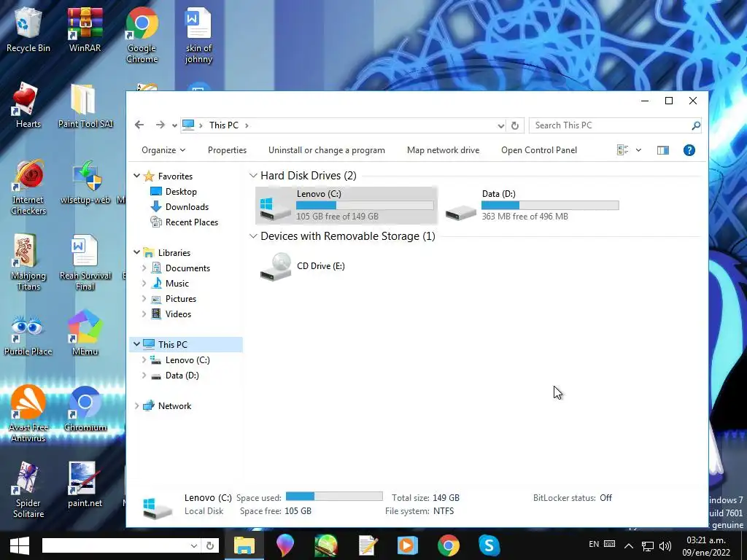Run the wlsetup-web installer icon
747x560 pixels.
(x=85, y=182)
